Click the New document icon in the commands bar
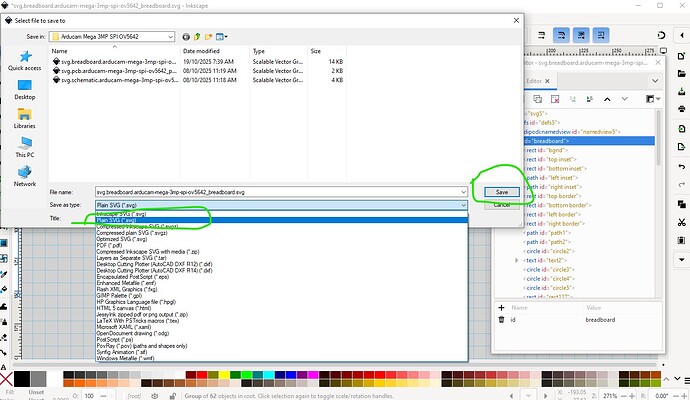This screenshot has height=400, width=690. (682, 56)
